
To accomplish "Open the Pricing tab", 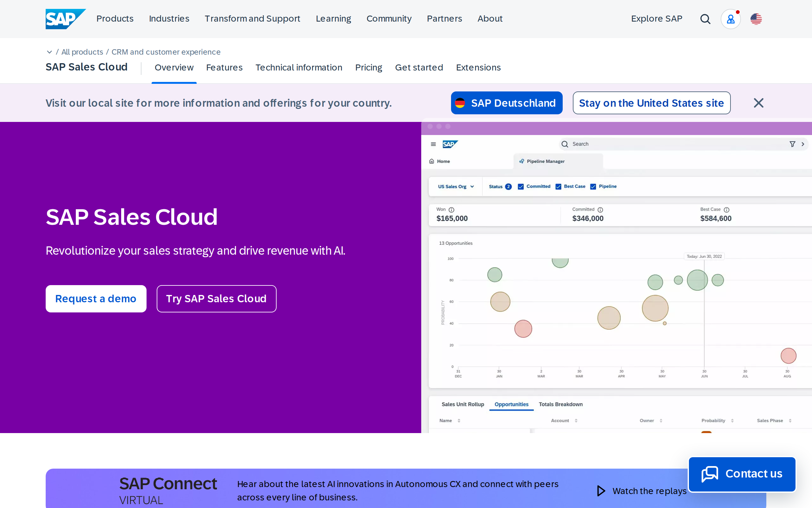I will (369, 68).
